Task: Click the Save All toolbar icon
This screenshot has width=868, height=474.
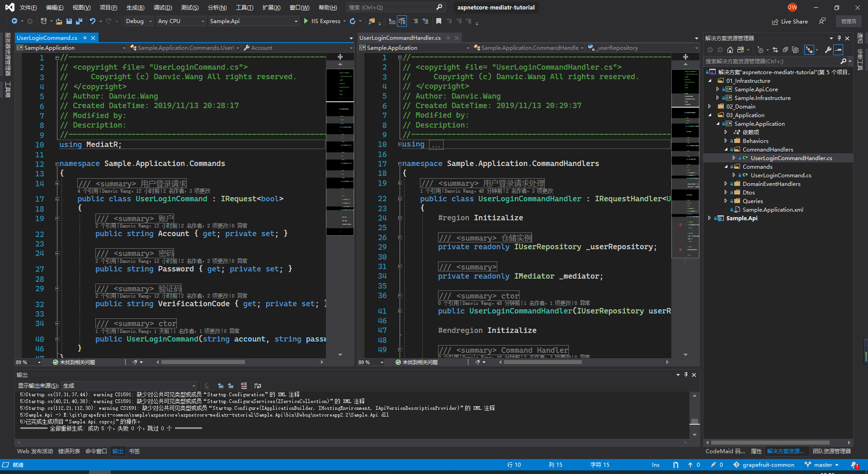Action: pyautogui.click(x=79, y=21)
